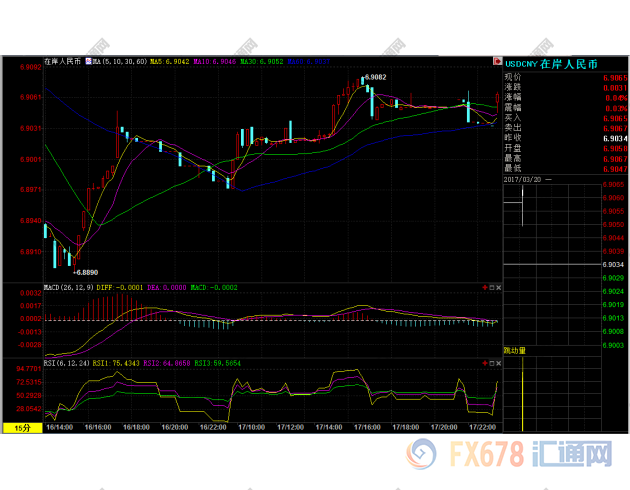
Task: Click the 6.8890 low price marker
Action: pos(85,272)
